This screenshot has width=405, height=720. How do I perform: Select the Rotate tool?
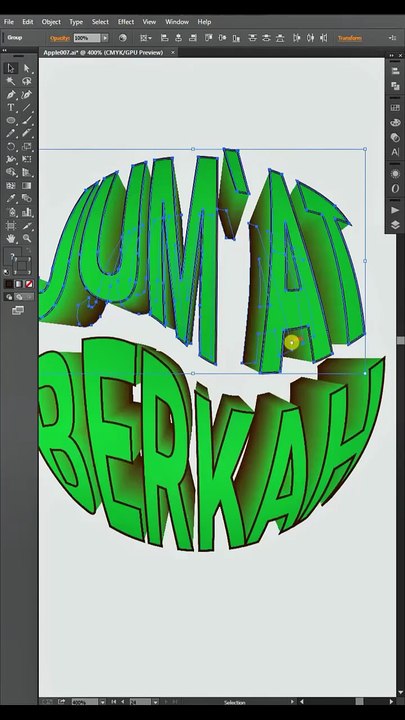pos(11,146)
